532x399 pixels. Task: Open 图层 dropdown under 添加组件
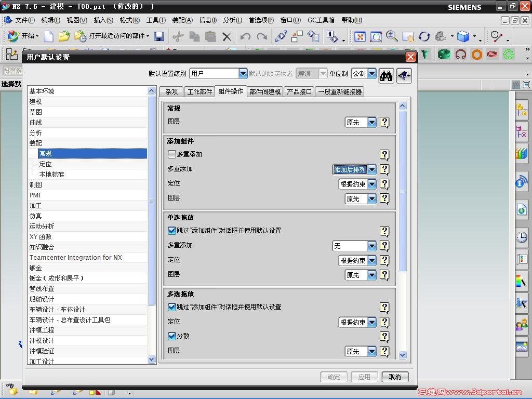pyautogui.click(x=372, y=198)
